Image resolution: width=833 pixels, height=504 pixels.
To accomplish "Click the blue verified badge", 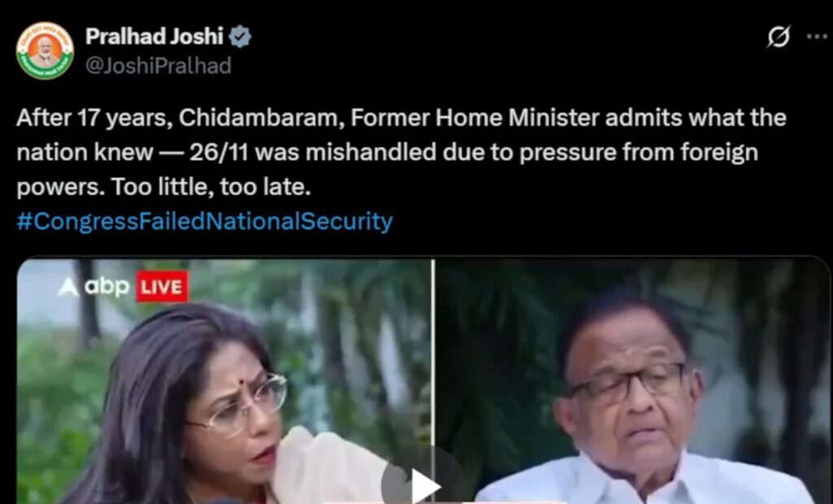I will 240,37.
